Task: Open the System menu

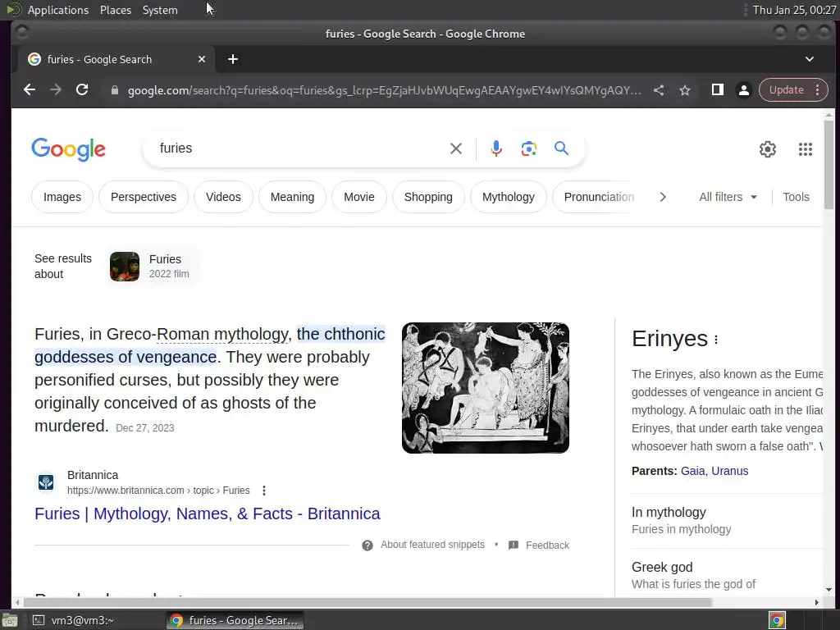Action: coord(160,10)
